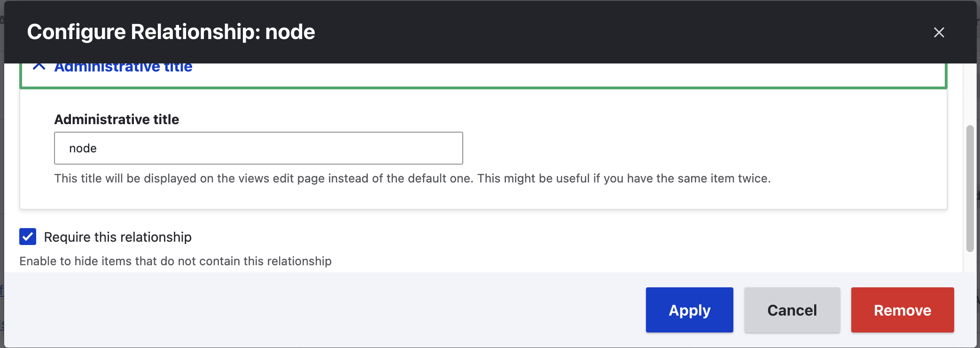
Task: Click the dialog's vertical scrollbar thumb
Action: (970, 188)
